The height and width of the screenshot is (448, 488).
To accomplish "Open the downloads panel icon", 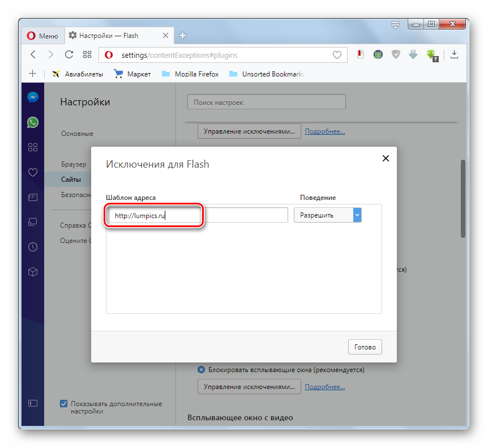I will click(454, 54).
